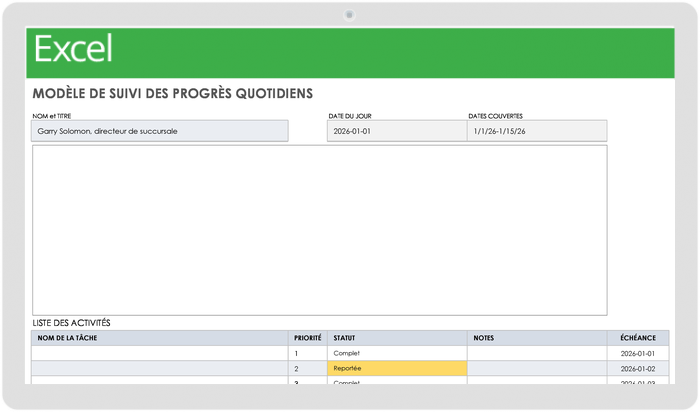Click the ÉCHÉANCE column header

tap(637, 338)
